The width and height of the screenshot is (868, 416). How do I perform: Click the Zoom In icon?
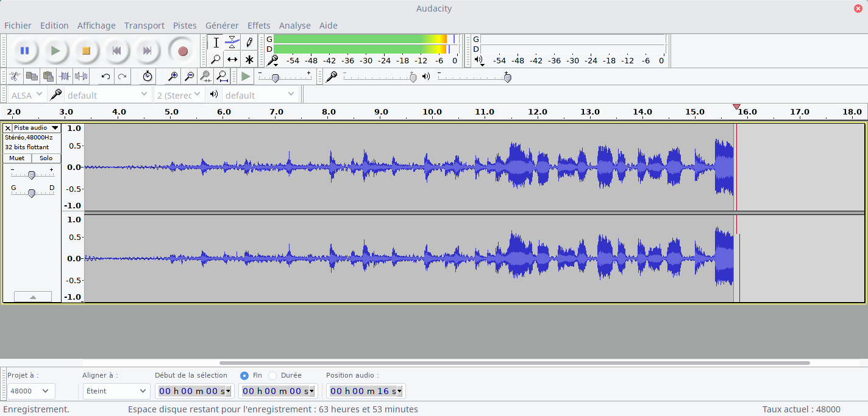pos(173,76)
